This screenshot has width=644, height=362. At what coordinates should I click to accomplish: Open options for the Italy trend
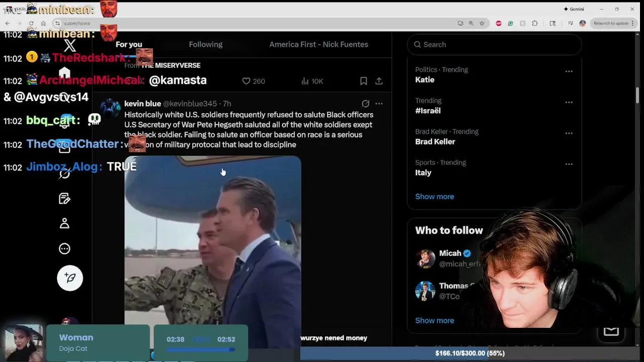pyautogui.click(x=569, y=164)
